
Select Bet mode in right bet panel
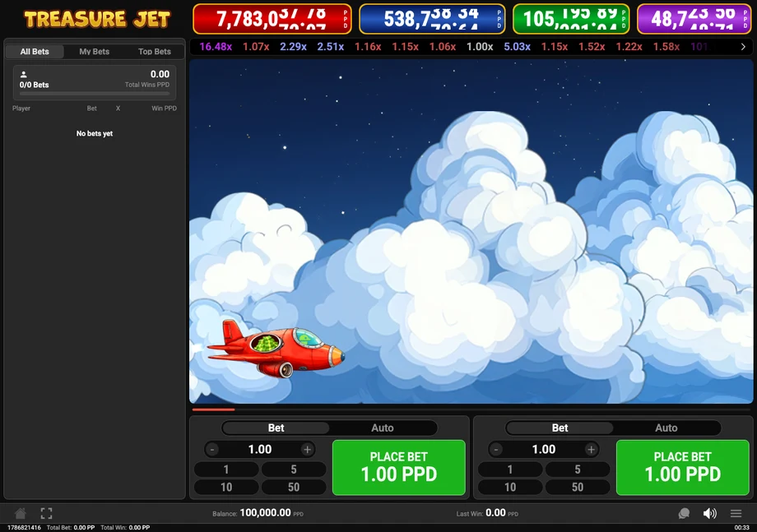click(560, 428)
